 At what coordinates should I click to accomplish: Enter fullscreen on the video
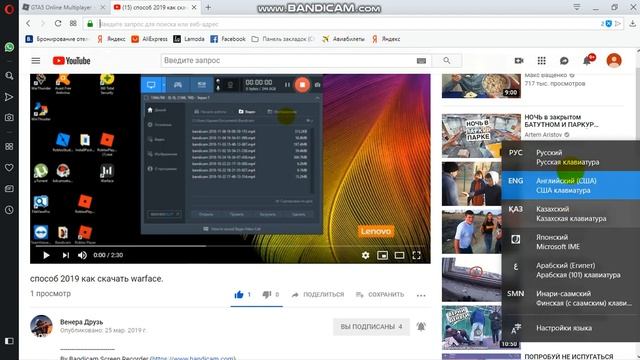[416, 255]
